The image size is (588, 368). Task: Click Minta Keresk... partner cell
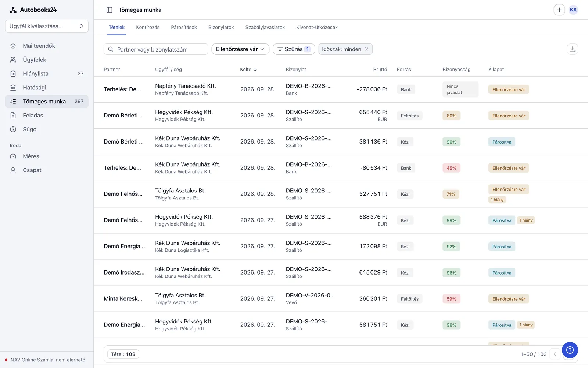point(123,298)
